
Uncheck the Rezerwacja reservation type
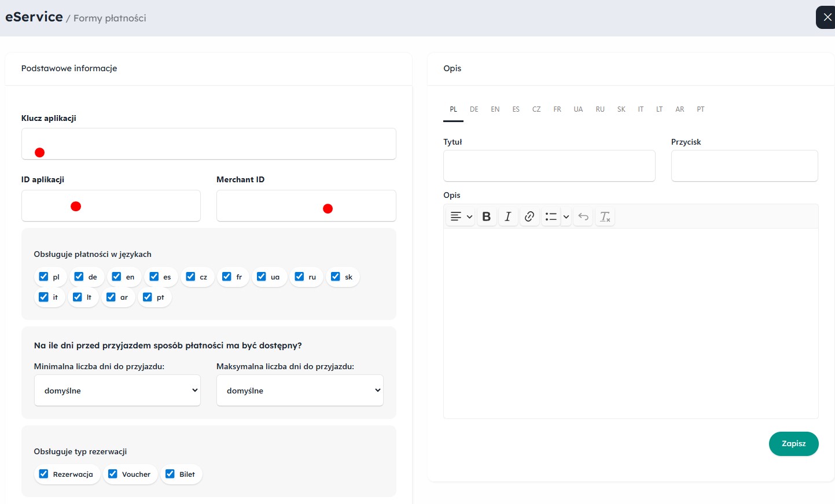(43, 474)
